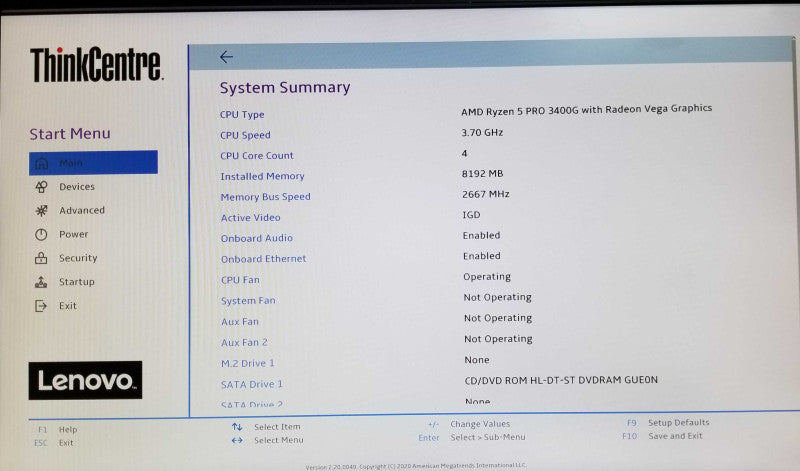Click the Change Values hint
The width and height of the screenshot is (800, 471).
[x=469, y=424]
